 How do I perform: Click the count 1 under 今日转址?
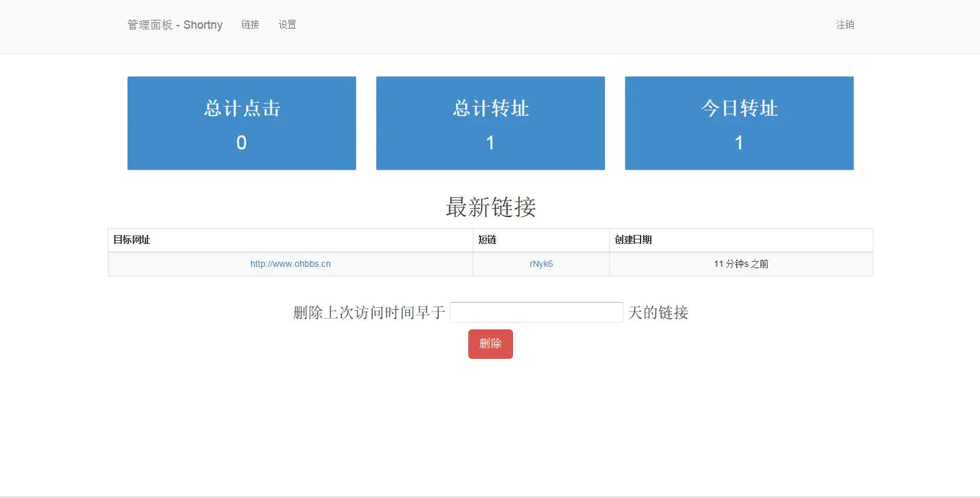(x=739, y=142)
